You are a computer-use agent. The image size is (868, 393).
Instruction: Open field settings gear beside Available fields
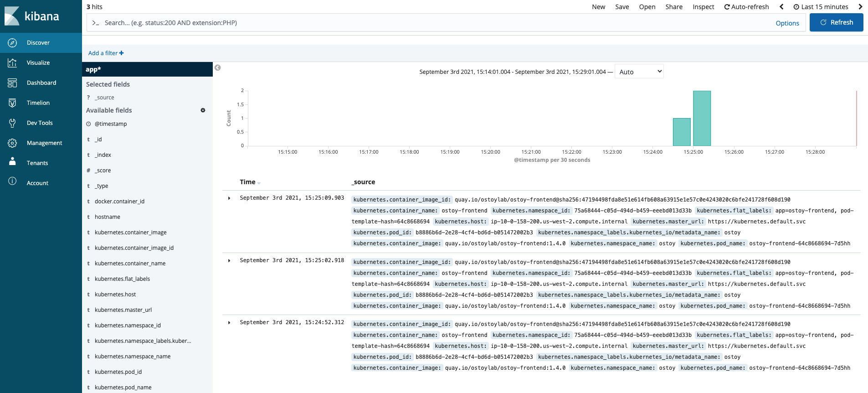203,110
